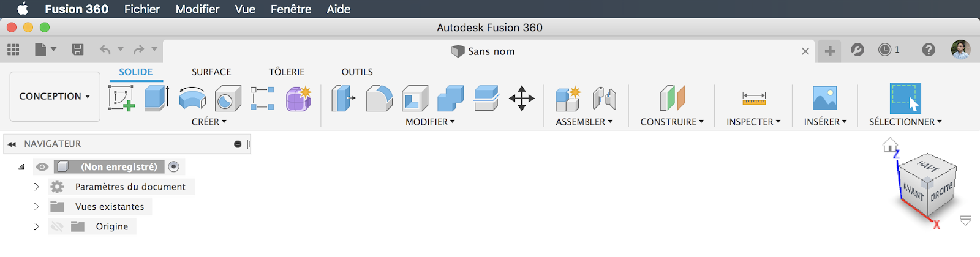Select the Rectangular Pattern tool icon
Viewport: 980px width, 257px height.
pos(262,98)
